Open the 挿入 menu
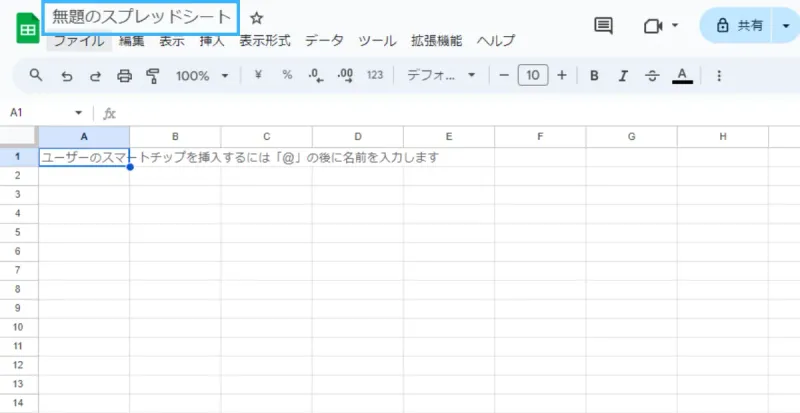Viewport: 800px width, 413px height. point(212,41)
